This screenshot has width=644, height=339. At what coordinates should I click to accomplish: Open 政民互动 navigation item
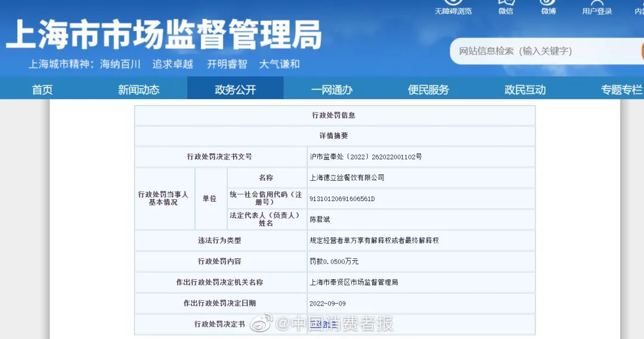click(525, 90)
